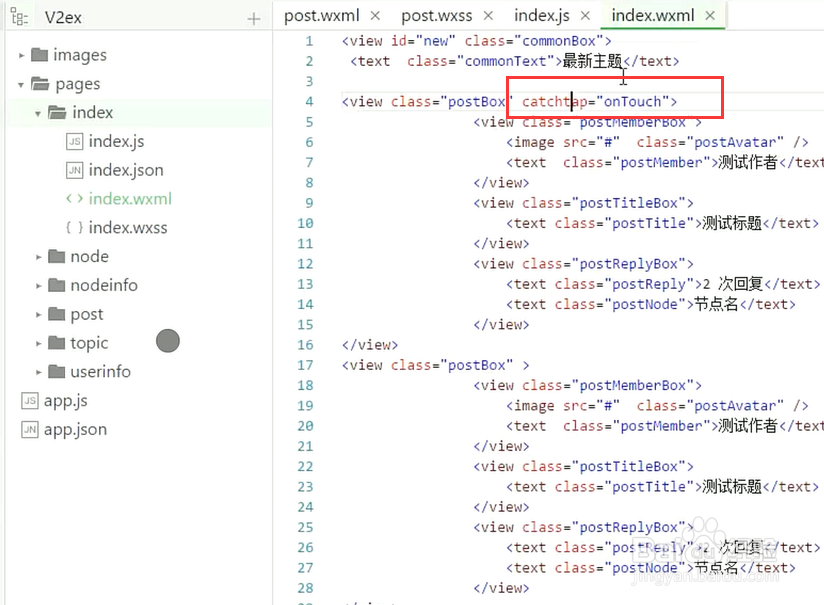Image resolution: width=824 pixels, height=605 pixels.
Task: Switch to the post.wxss tab
Action: tap(437, 16)
